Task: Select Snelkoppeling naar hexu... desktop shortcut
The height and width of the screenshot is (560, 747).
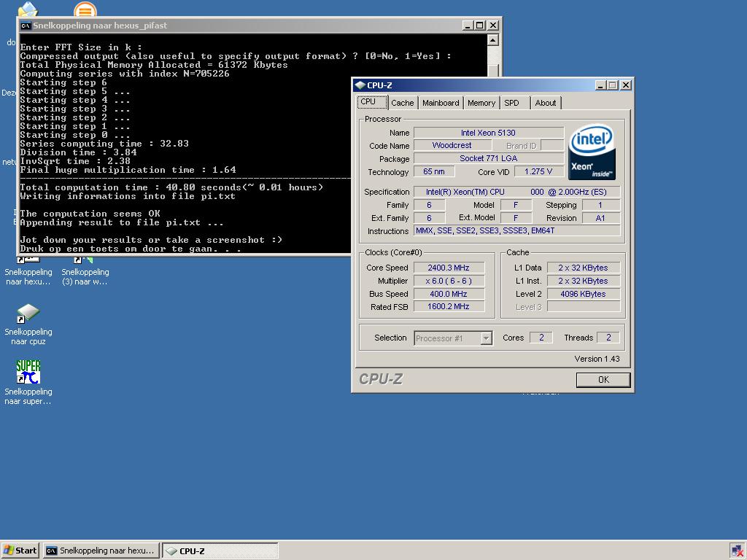Action: (x=28, y=271)
